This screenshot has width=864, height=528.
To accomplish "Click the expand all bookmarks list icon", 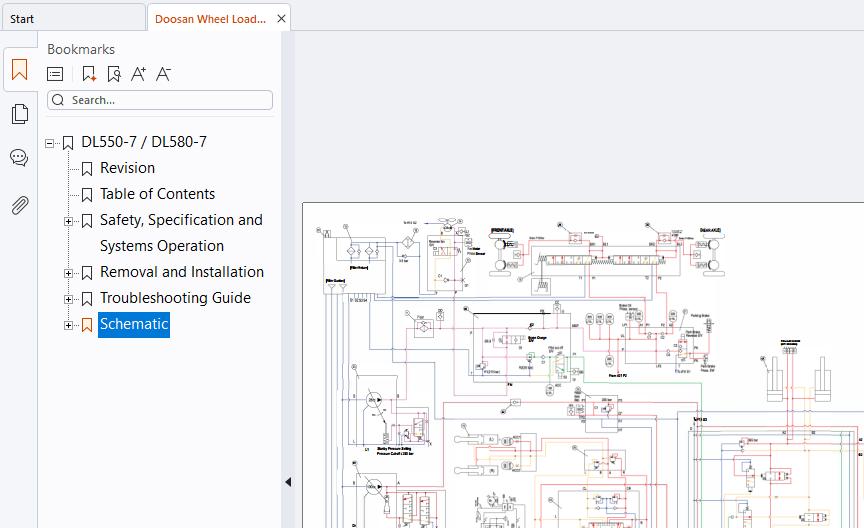I will (x=55, y=74).
